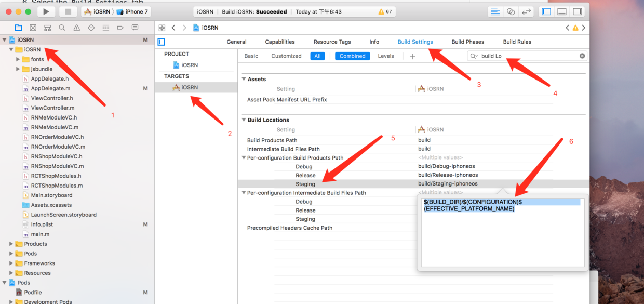Select the Staging build products row

pyautogui.click(x=413, y=184)
